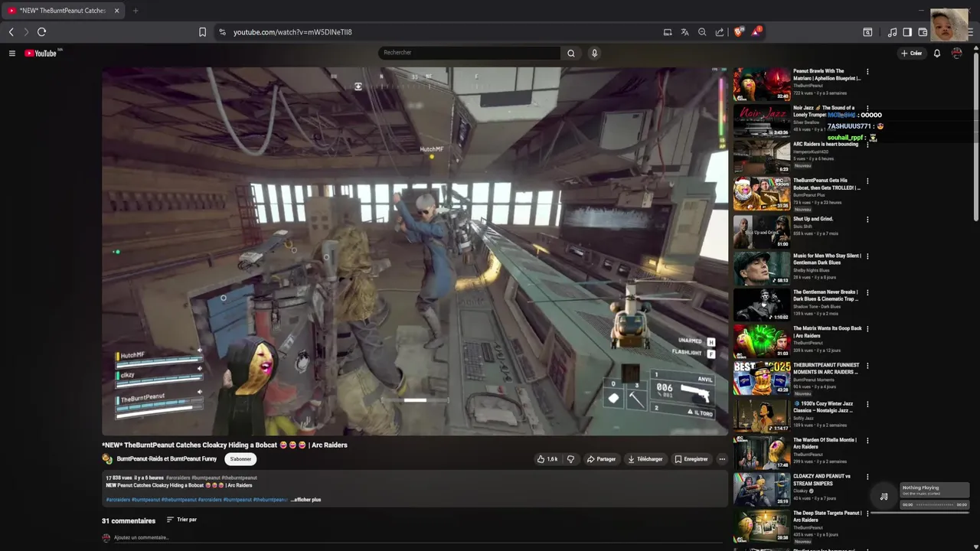Open BurntPeanut-Raids et BurntPeanut Funny channel link
This screenshot has width=980, height=551.
(166, 459)
